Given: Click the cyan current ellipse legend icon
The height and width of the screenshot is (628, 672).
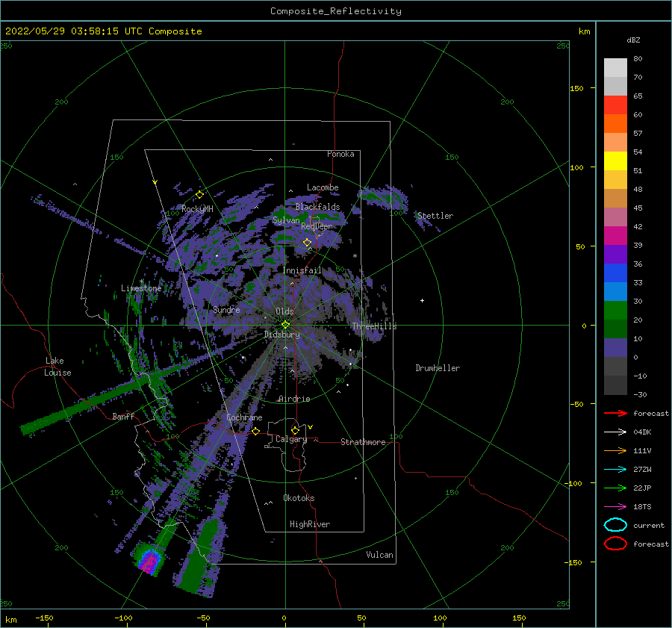Looking at the screenshot, I should [615, 525].
